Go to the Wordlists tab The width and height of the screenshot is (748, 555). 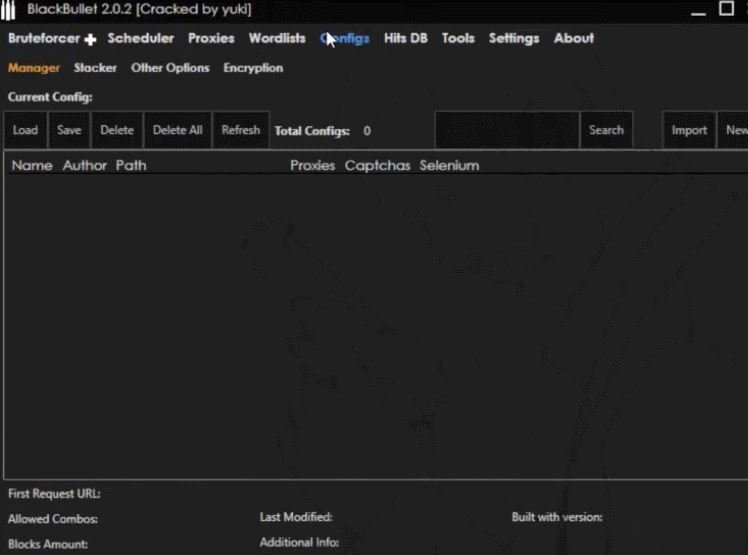(277, 39)
